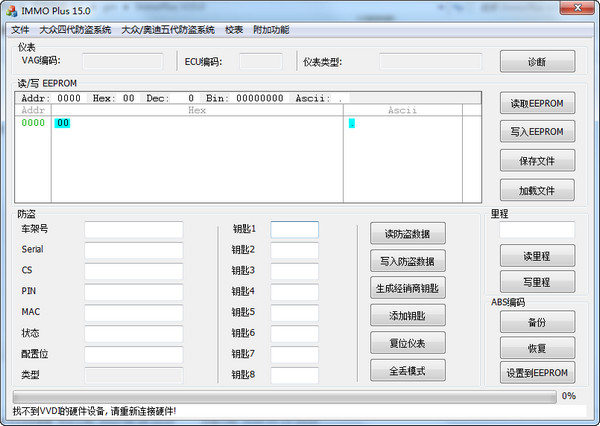Click the IMMO Plus app icon in title bar
The image size is (600, 426).
point(11,11)
